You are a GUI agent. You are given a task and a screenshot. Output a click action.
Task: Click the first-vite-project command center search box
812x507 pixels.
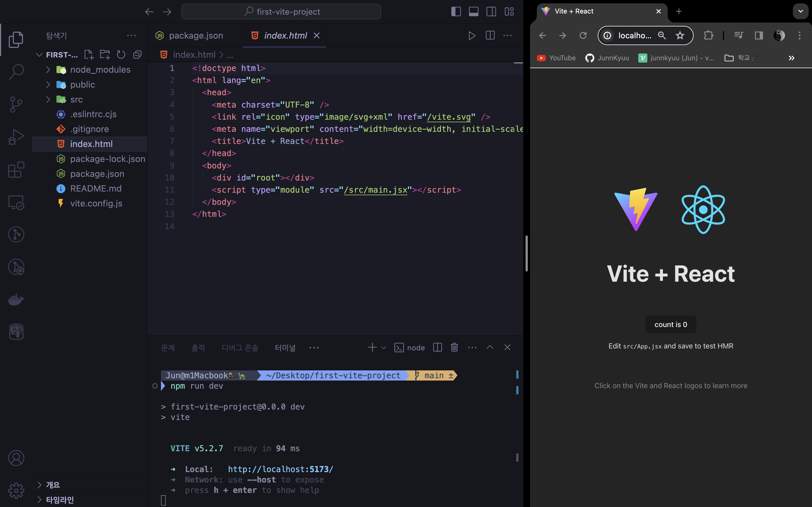281,12
